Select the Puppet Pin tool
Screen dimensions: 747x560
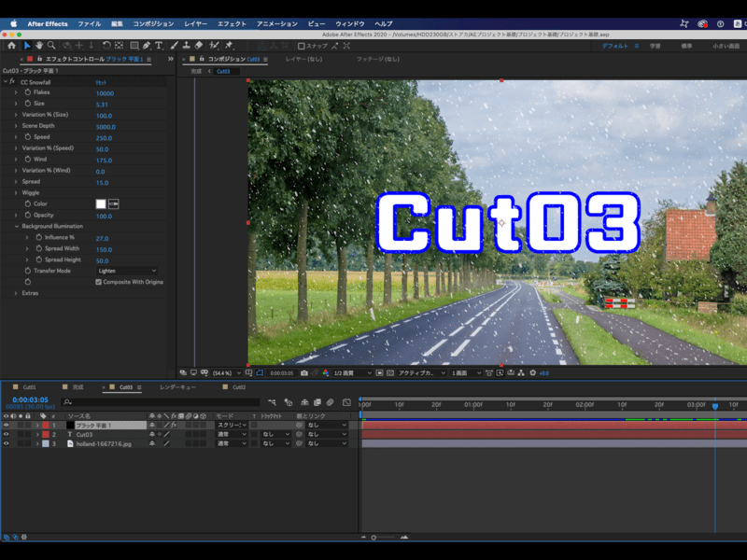click(229, 45)
